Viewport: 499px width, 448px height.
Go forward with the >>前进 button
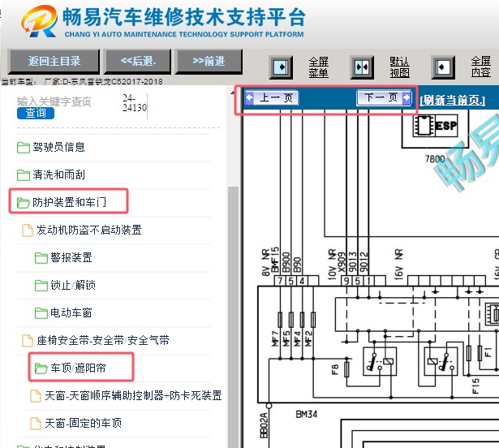point(209,61)
